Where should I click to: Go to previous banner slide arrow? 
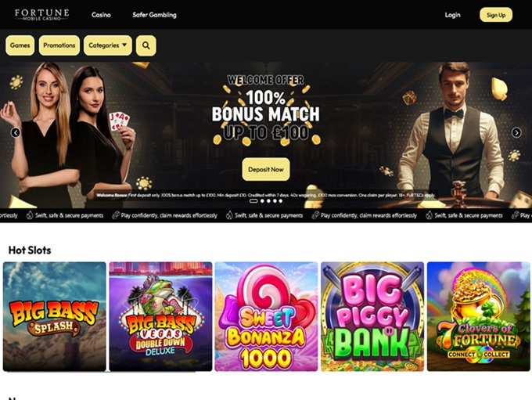tap(16, 133)
